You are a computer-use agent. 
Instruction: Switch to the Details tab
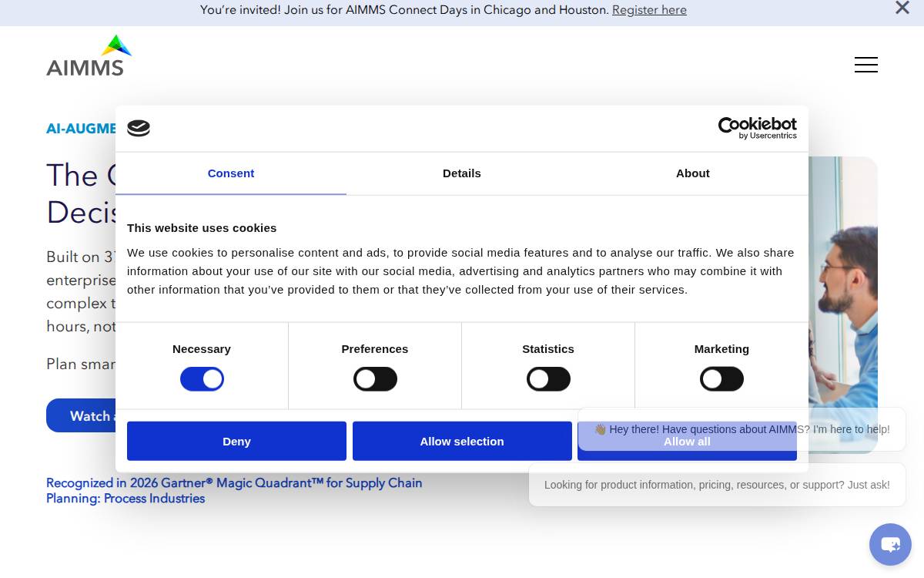coord(462,173)
